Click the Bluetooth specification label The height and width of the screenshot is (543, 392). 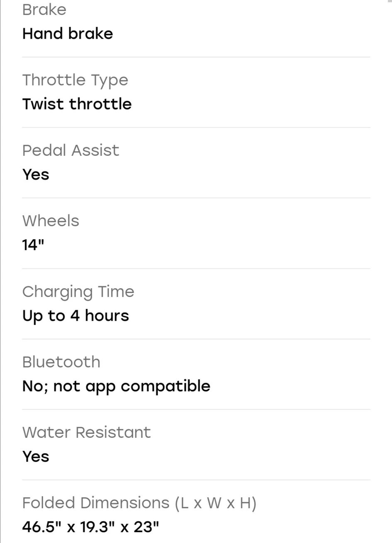tap(61, 362)
